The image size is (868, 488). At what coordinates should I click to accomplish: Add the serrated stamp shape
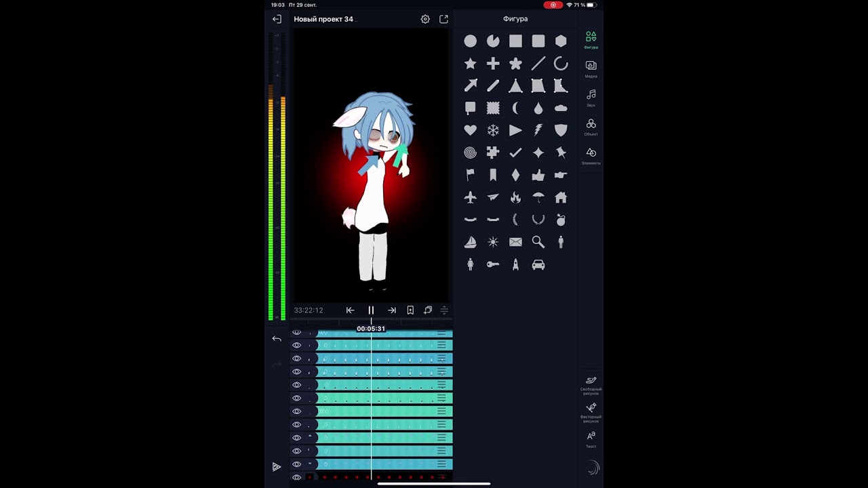coord(493,108)
